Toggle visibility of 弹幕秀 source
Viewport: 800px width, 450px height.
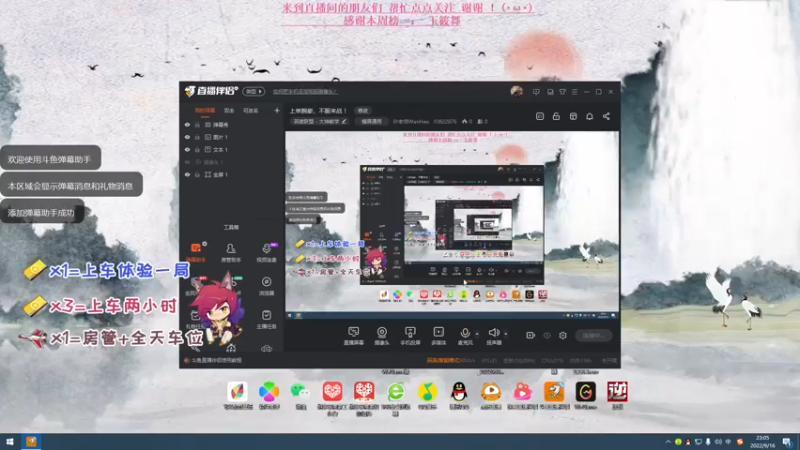[x=187, y=124]
